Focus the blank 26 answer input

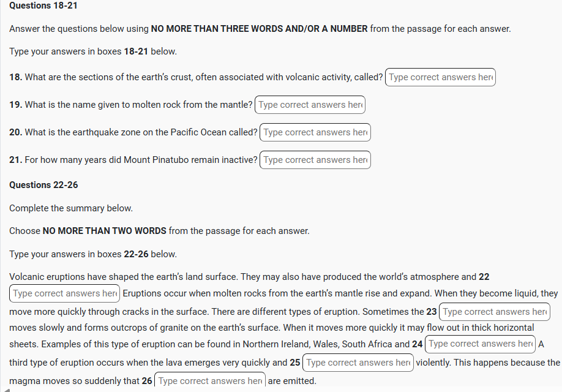click(209, 381)
